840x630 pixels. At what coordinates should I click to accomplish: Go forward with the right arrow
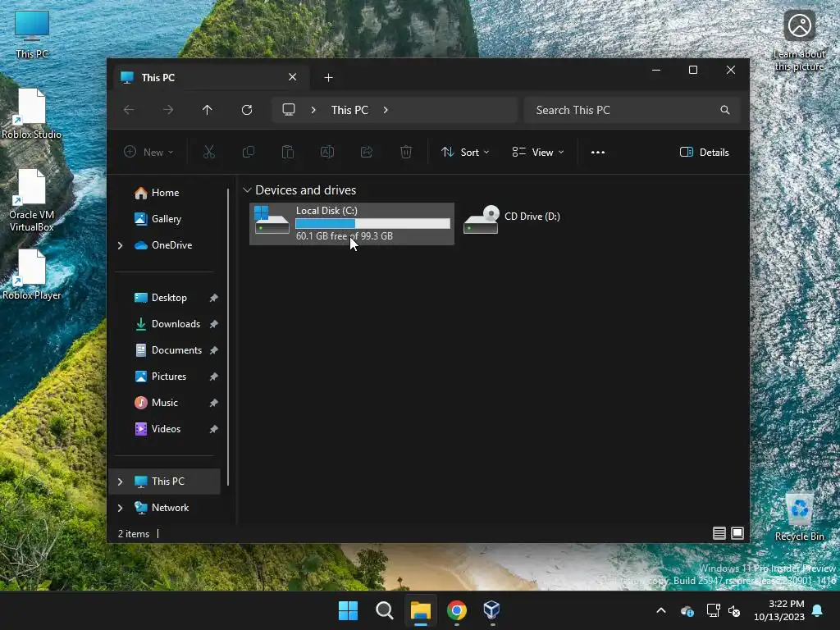click(168, 110)
